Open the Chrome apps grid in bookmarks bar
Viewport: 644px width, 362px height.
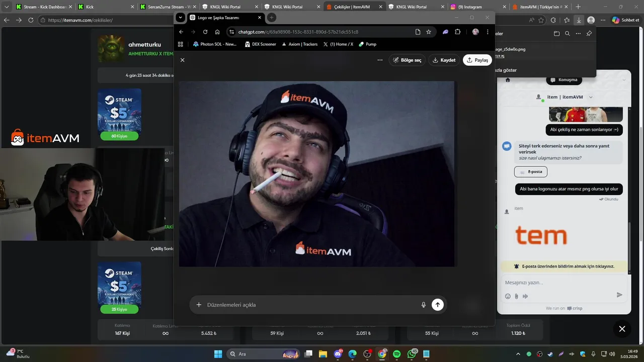(x=181, y=44)
